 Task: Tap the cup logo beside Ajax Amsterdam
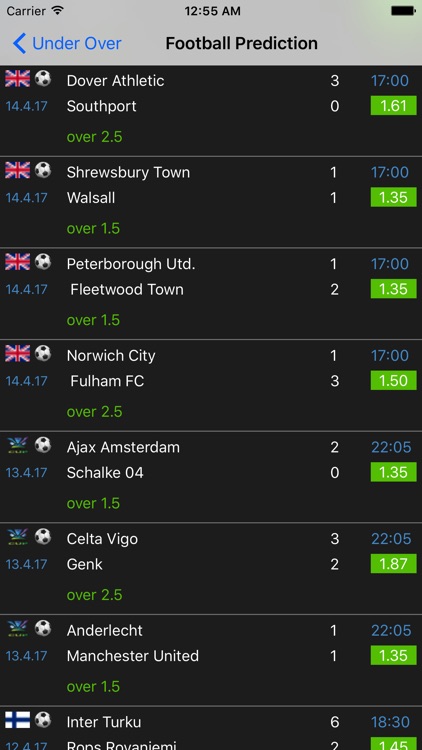tap(18, 445)
